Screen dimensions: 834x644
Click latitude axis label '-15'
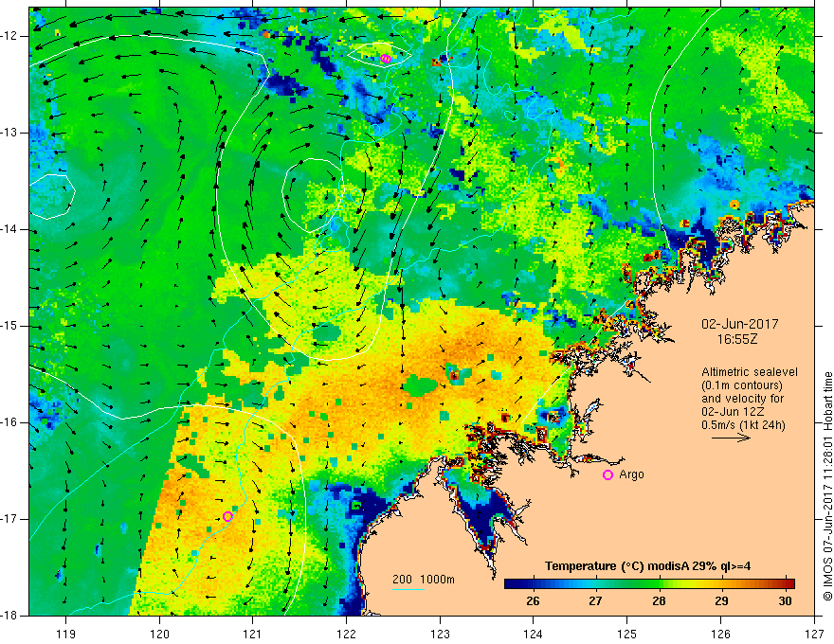(x=9, y=326)
